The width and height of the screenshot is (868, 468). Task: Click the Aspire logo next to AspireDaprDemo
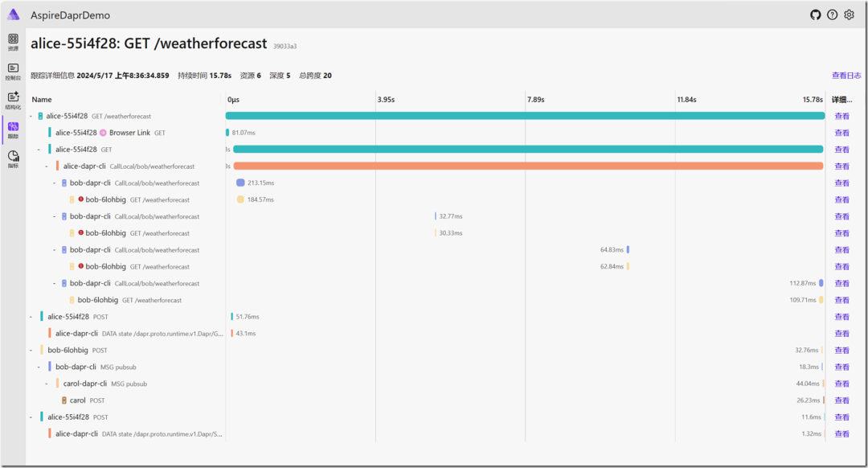tap(14, 14)
